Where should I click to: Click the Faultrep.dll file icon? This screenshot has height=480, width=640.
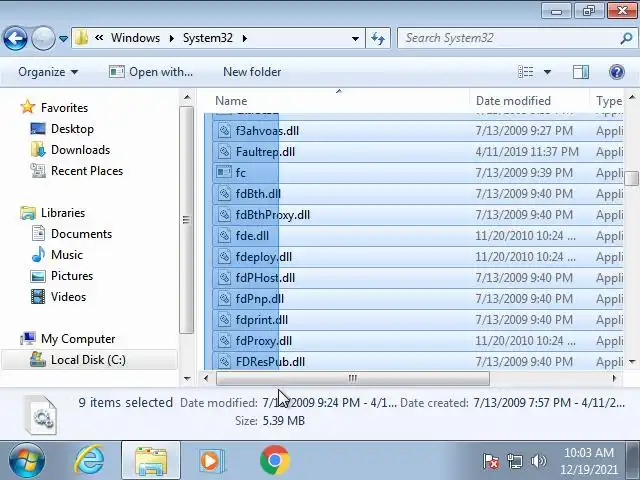click(x=224, y=152)
